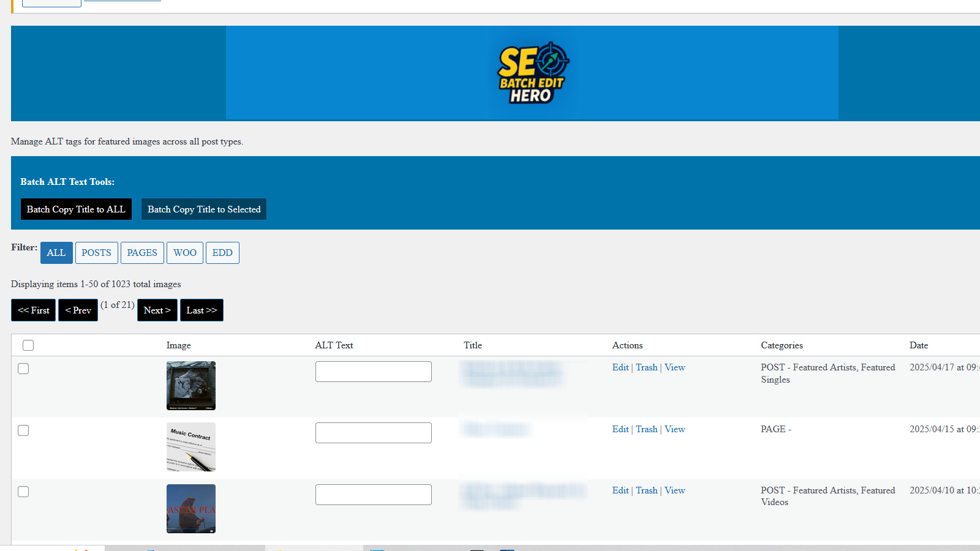
Task: Jump to the Last page
Action: coord(202,310)
